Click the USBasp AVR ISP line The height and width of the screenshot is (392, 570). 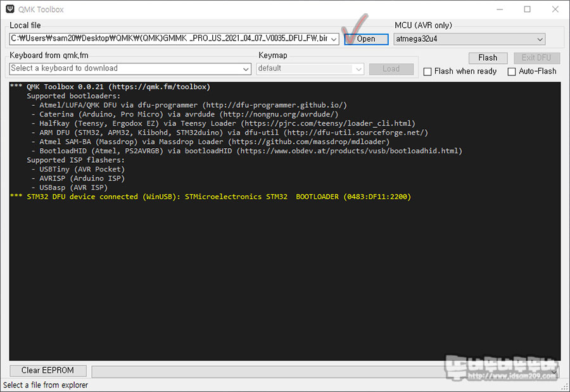tap(70, 187)
